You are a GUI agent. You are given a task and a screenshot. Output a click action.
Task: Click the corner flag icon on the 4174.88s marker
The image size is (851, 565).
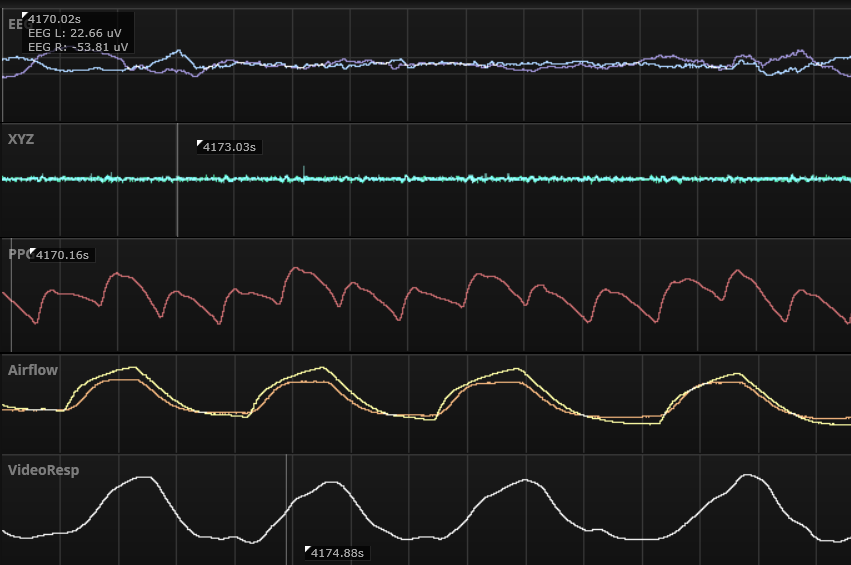point(309,549)
